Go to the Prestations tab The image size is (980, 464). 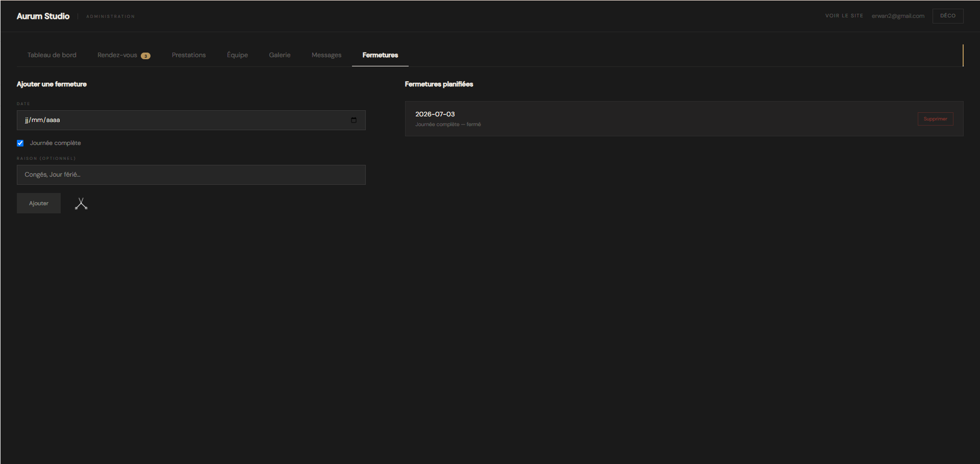tap(189, 55)
